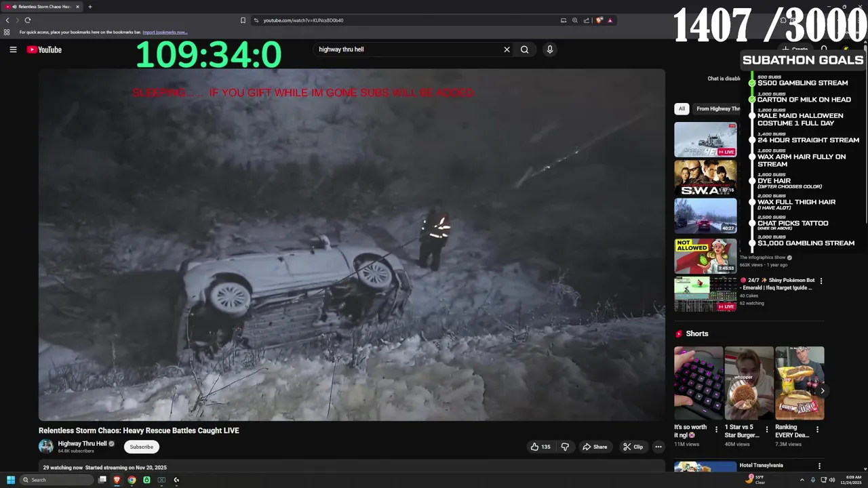Share this page from the address bar
Viewport: 868px width, 488px height.
coord(587,20)
